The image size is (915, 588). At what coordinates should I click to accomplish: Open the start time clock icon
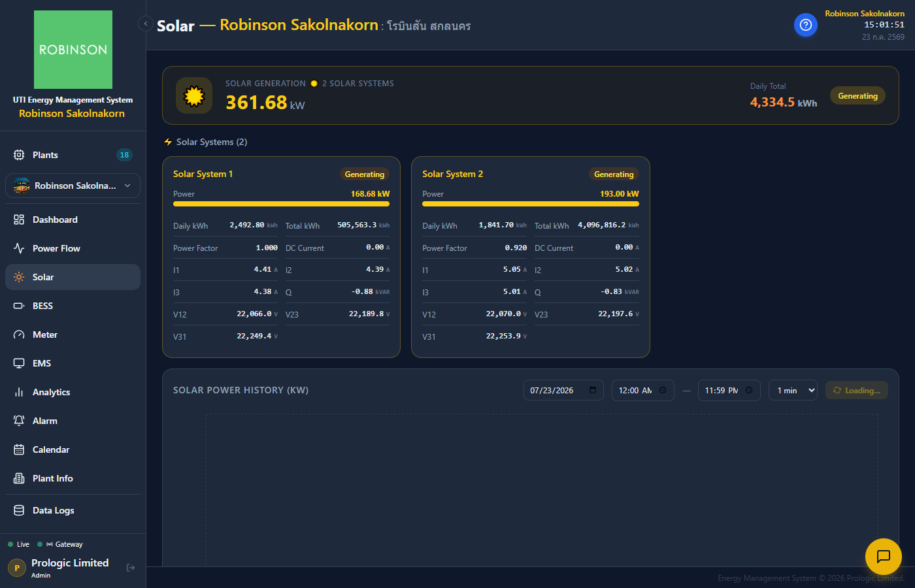[663, 390]
